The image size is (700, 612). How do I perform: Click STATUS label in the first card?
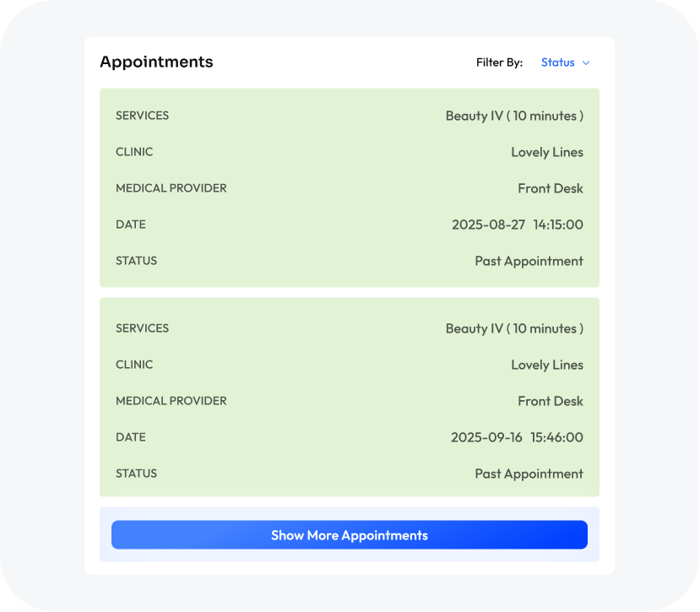(136, 261)
